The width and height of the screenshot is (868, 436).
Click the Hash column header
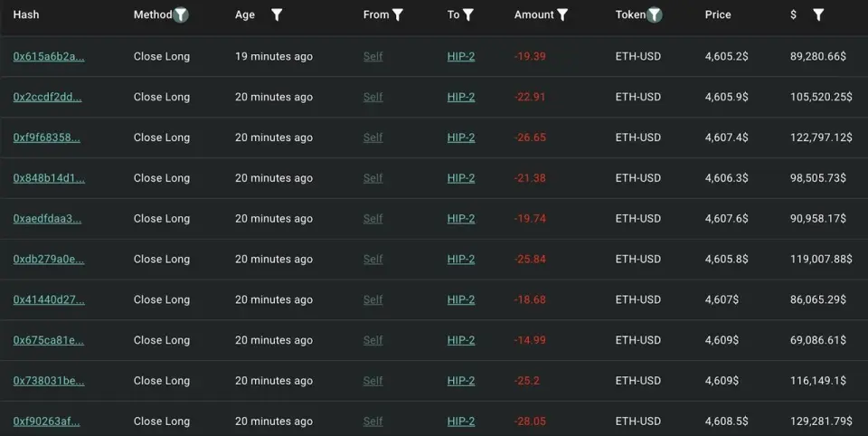point(26,14)
